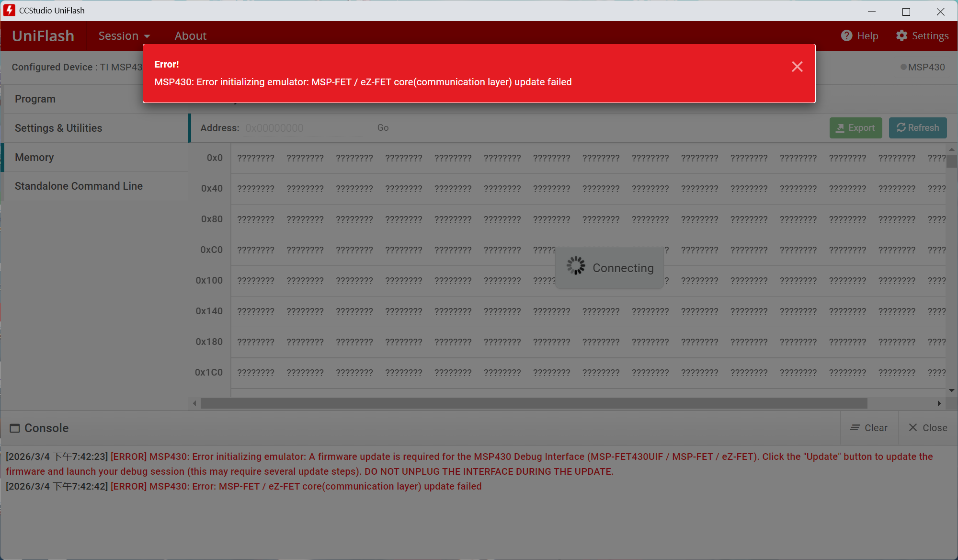Click the Refresh memory button

coord(917,128)
